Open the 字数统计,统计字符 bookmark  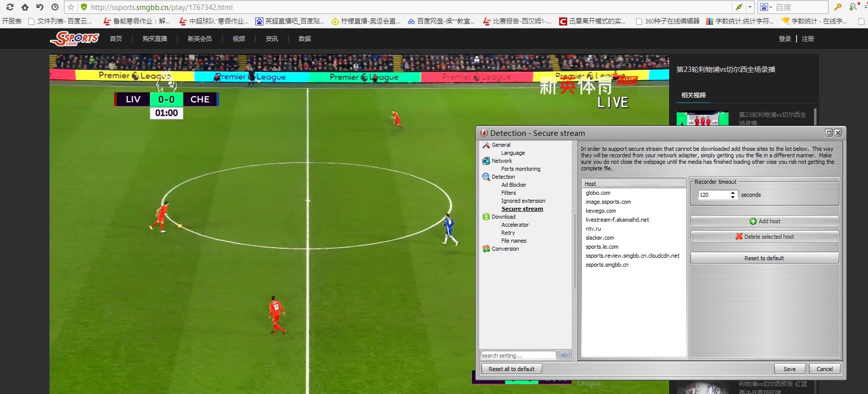tap(740, 21)
